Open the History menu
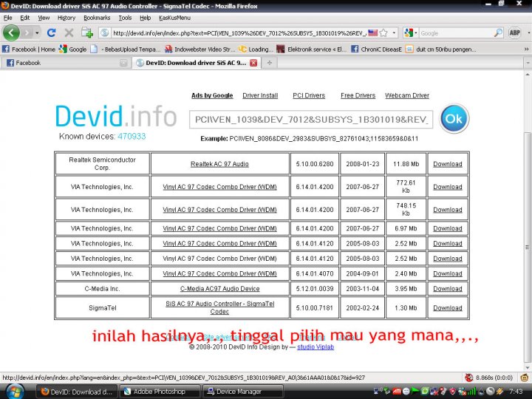The height and width of the screenshot is (399, 532). pos(66,18)
